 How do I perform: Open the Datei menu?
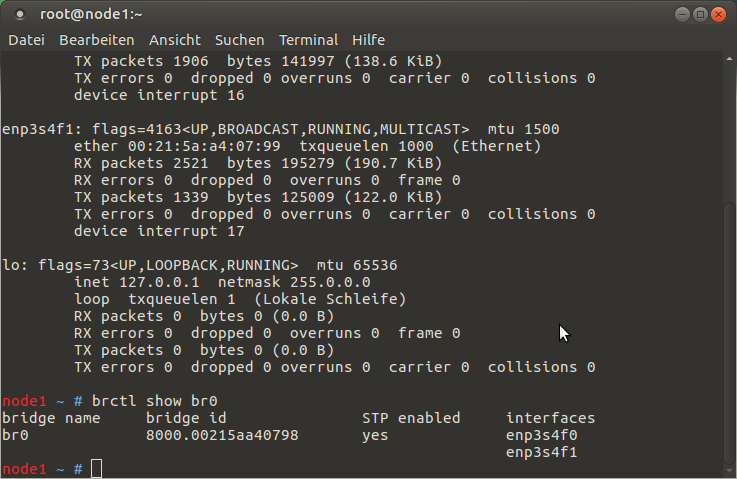[x=26, y=40]
